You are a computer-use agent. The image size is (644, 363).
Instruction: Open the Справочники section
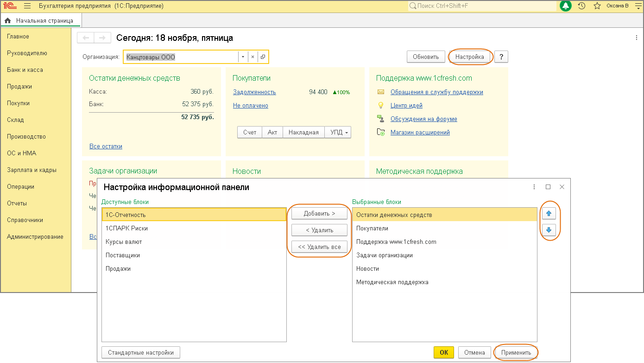25,220
